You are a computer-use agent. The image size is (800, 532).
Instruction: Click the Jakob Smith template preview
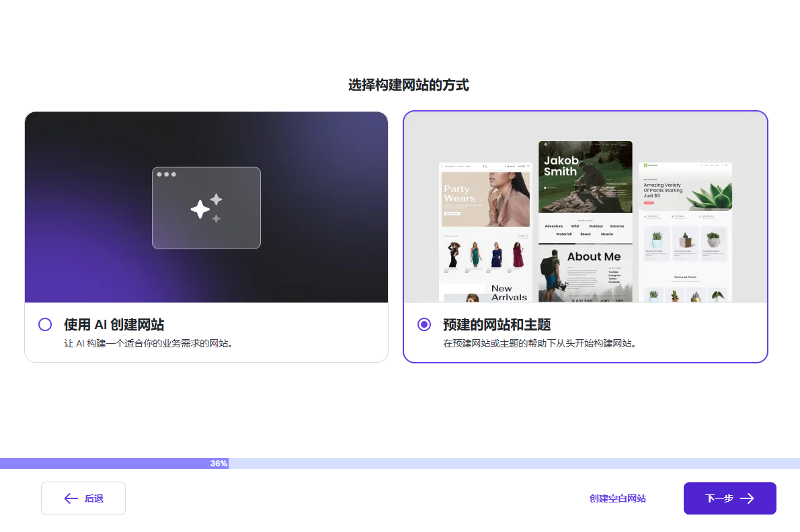point(585,222)
